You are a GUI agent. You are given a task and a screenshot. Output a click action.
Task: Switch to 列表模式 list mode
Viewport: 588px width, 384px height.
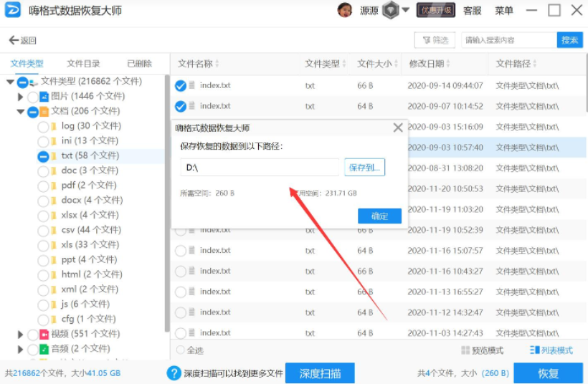[x=551, y=350]
